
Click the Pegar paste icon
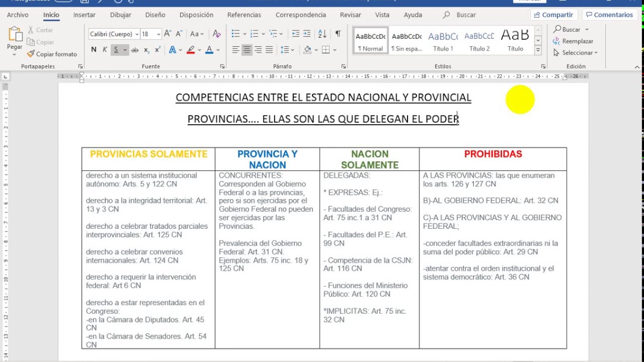point(15,35)
